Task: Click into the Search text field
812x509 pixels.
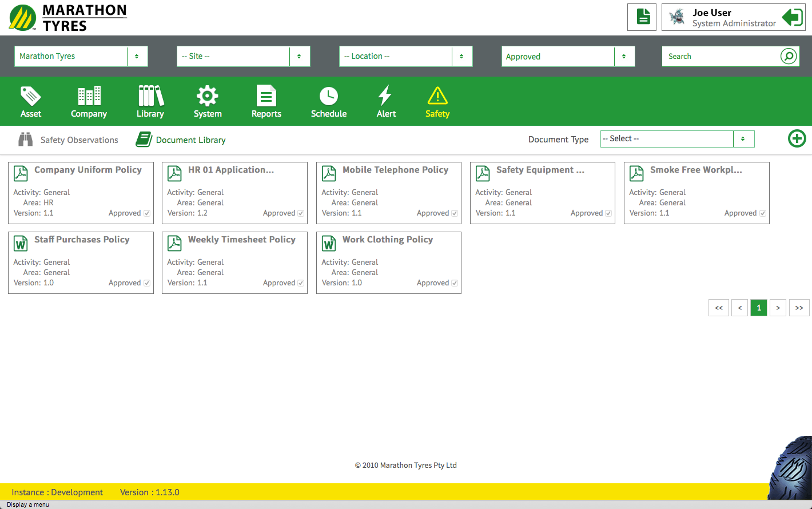Action: pos(719,56)
